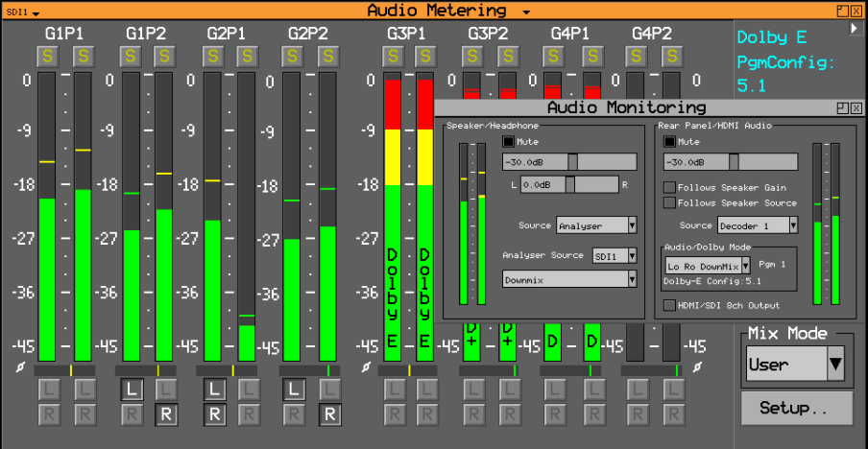868x449 pixels.
Task: Select highlighted R routing button under G2P2
Action: click(329, 414)
